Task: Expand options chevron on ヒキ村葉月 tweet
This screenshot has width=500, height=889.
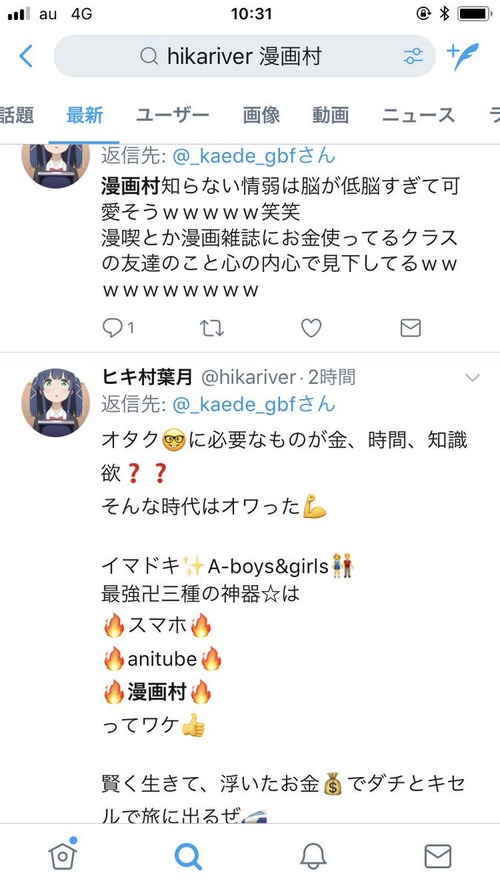Action: [472, 378]
